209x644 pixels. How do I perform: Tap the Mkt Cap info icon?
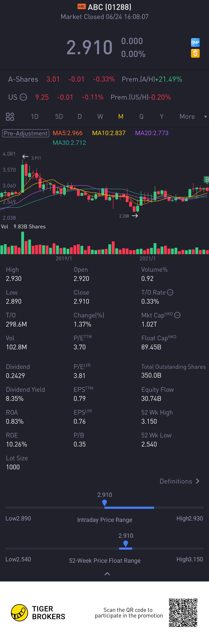177,315
